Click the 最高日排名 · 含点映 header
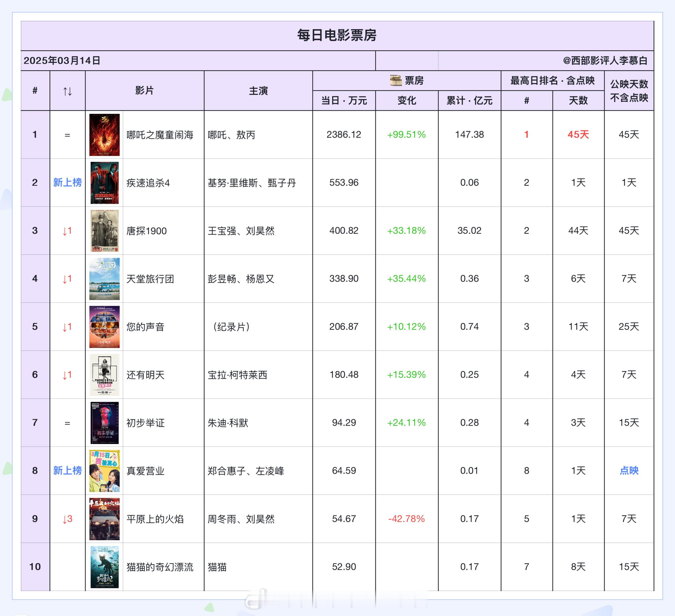 point(552,80)
